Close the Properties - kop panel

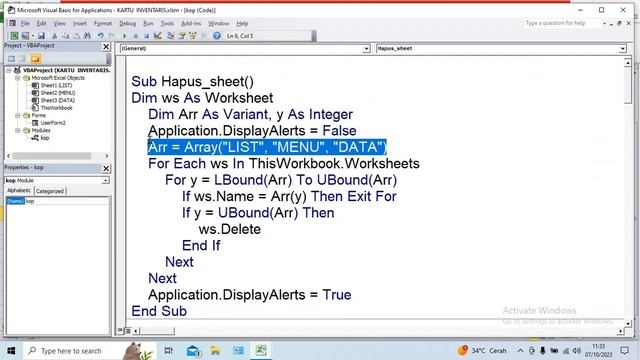coord(106,168)
